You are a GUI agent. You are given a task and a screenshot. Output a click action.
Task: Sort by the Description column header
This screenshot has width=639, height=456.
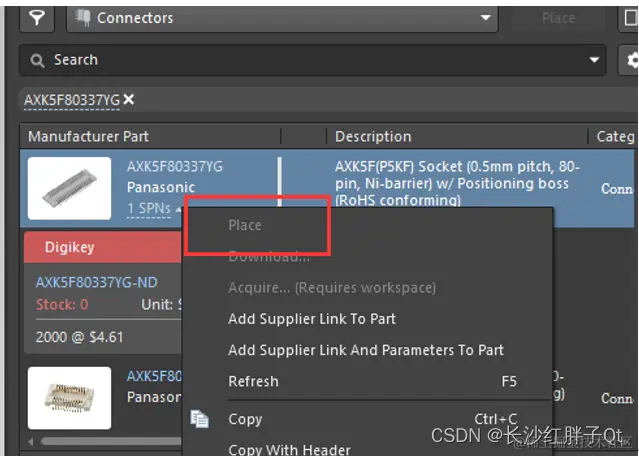373,137
